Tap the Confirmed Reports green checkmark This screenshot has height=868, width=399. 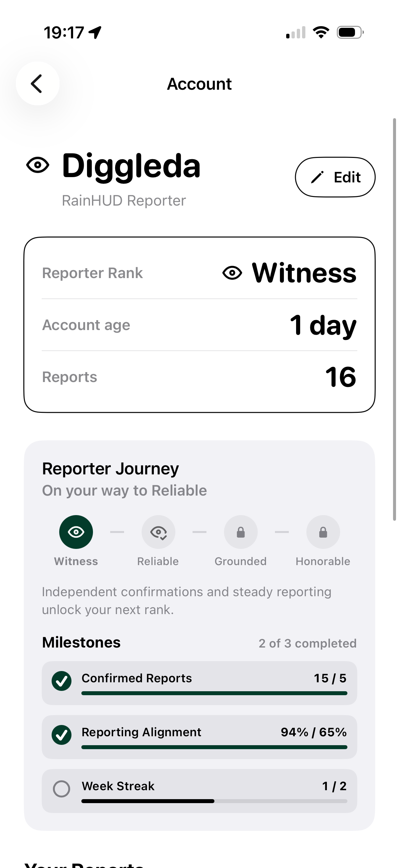click(62, 681)
